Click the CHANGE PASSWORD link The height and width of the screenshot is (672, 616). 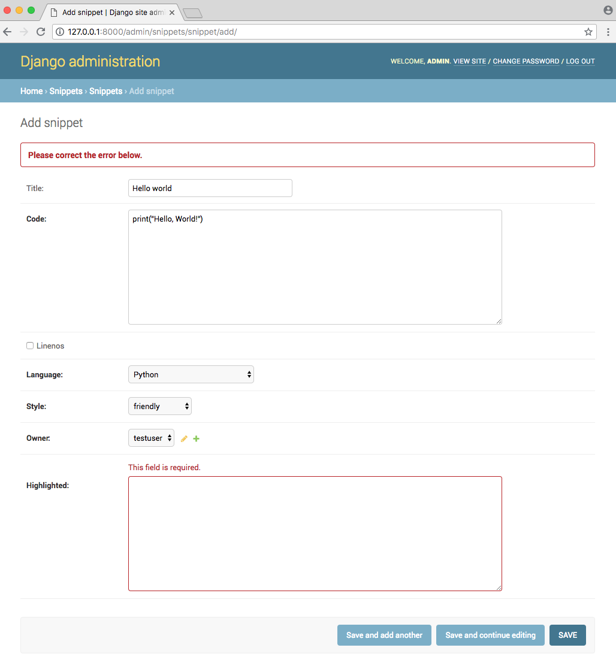tap(526, 61)
